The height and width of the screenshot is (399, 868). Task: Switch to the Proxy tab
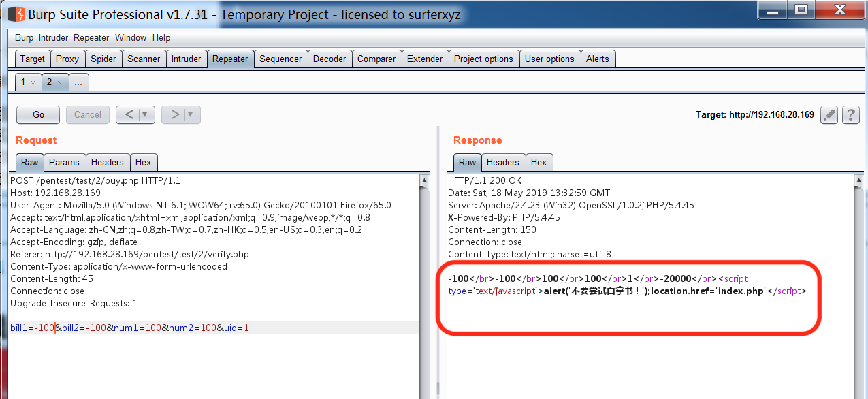click(67, 59)
